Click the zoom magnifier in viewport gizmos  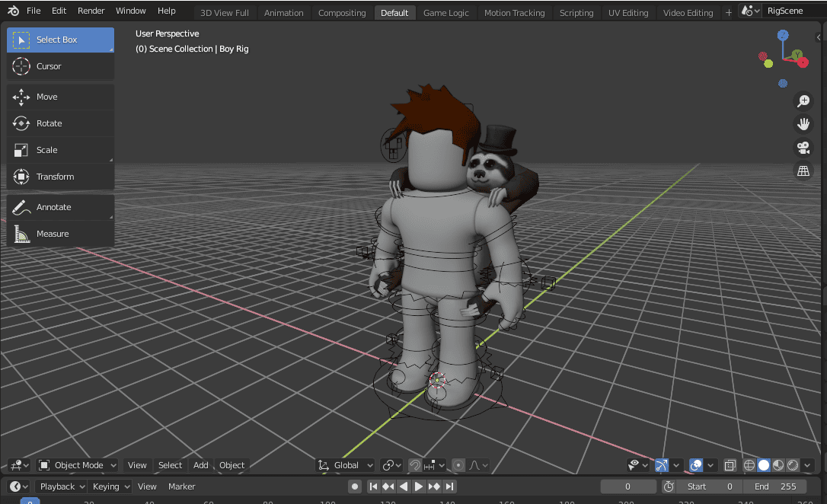click(803, 100)
